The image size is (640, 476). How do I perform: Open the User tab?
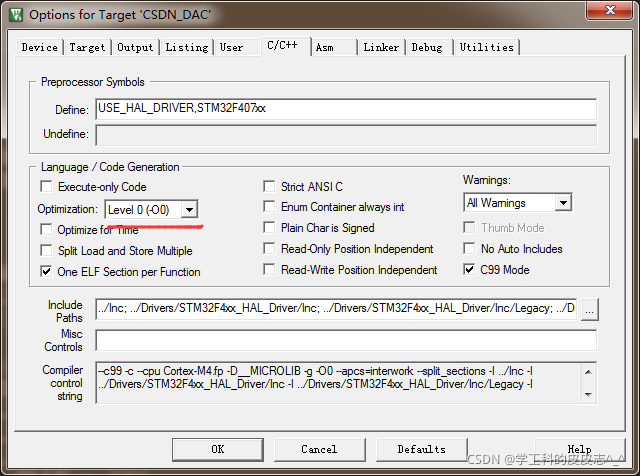point(231,47)
